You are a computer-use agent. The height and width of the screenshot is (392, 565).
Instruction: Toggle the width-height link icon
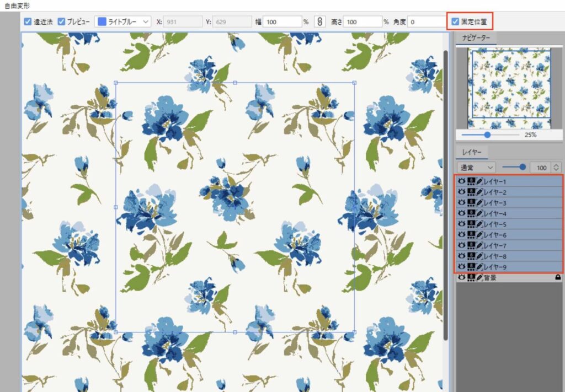click(319, 22)
